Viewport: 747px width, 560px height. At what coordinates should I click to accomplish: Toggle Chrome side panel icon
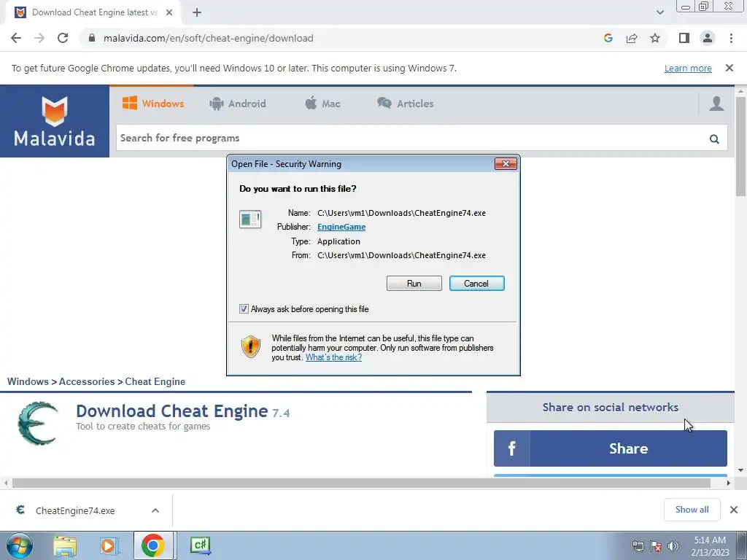684,38
